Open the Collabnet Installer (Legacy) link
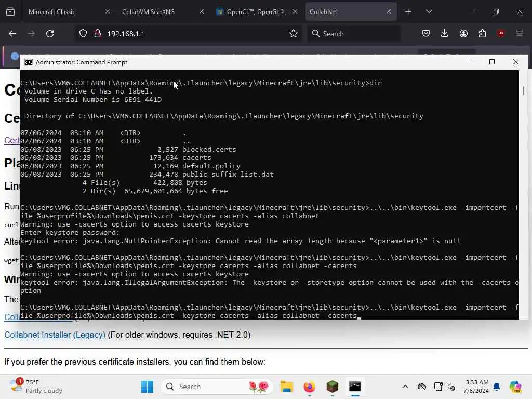The width and height of the screenshot is (532, 399). coord(55,335)
